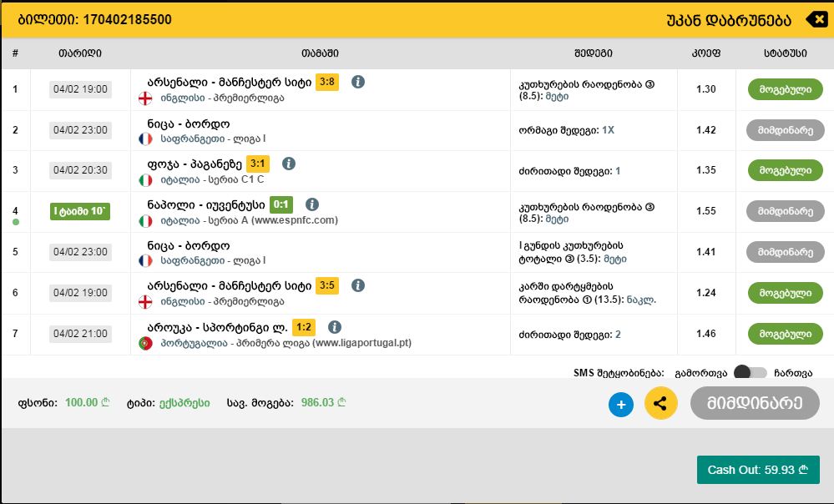Click მიმდინარე status badge in row 4
The height and width of the screenshot is (504, 834).
[785, 211]
